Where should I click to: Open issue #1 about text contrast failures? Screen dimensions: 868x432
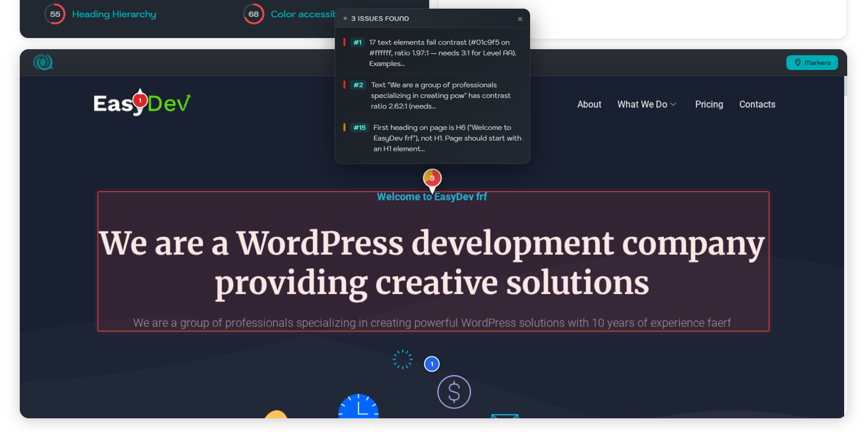coord(432,53)
